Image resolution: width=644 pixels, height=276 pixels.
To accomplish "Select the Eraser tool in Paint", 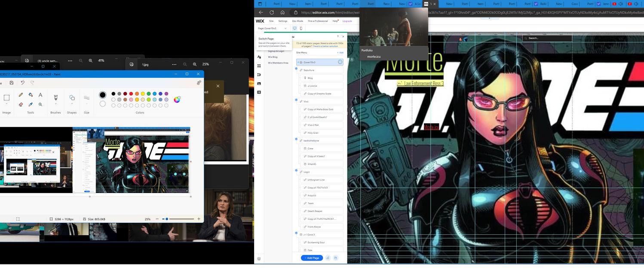I will 21,104.
